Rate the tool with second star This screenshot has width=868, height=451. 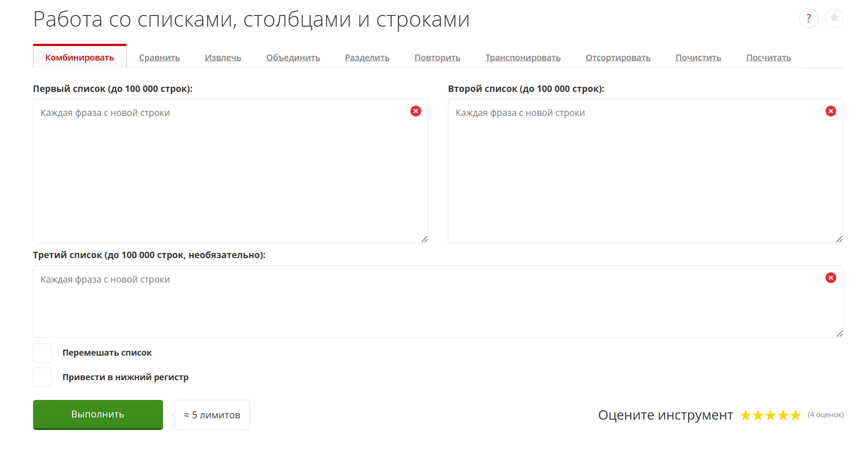click(758, 415)
